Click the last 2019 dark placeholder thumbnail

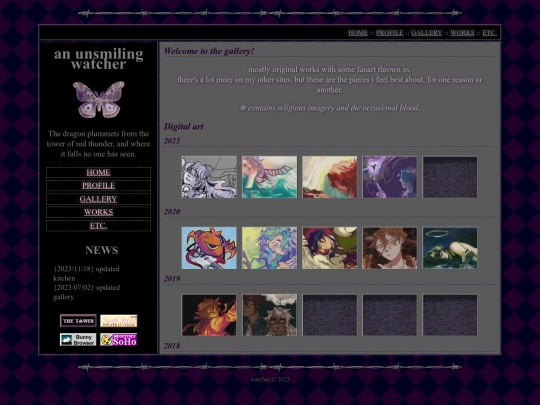coord(450,315)
